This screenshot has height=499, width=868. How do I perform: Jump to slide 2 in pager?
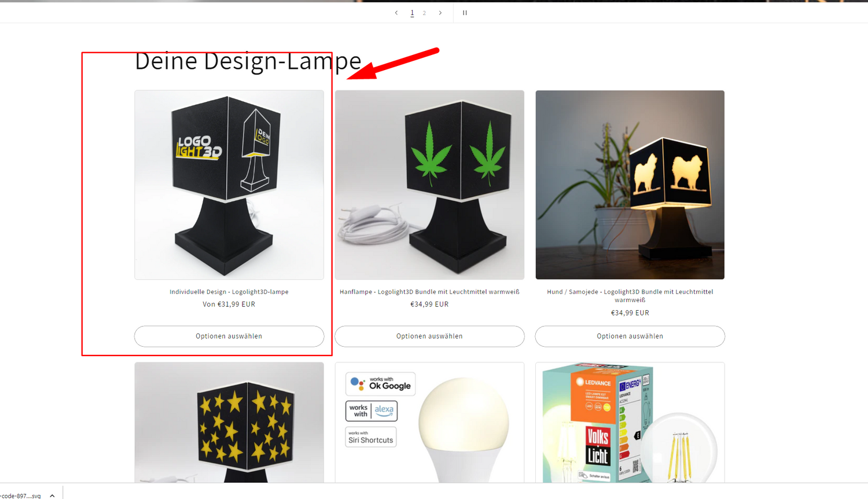point(424,13)
